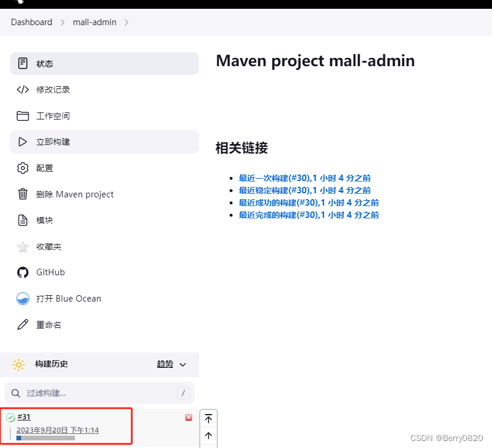
Task: Click the 相关链接 heading
Action: coord(241,148)
